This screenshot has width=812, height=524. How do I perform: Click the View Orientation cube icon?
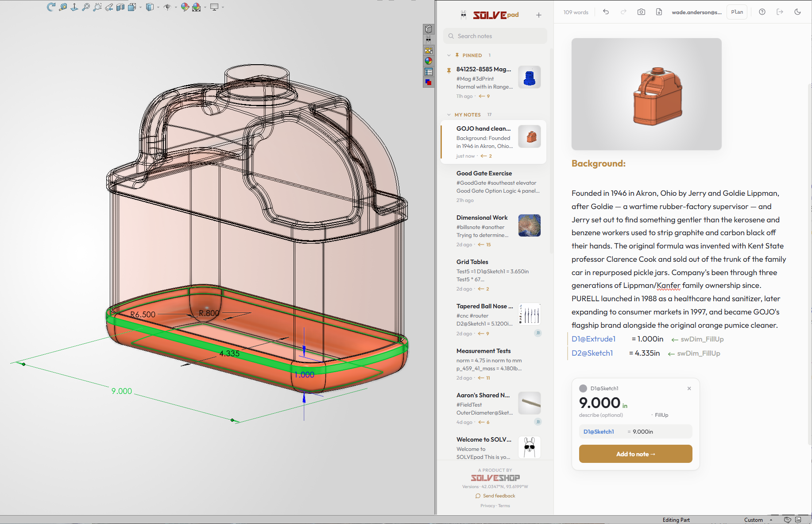click(x=132, y=7)
